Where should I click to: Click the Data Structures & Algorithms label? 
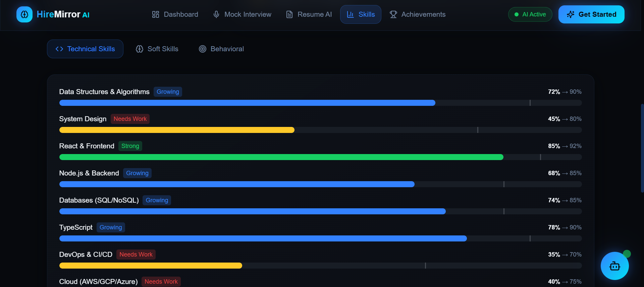point(104,92)
